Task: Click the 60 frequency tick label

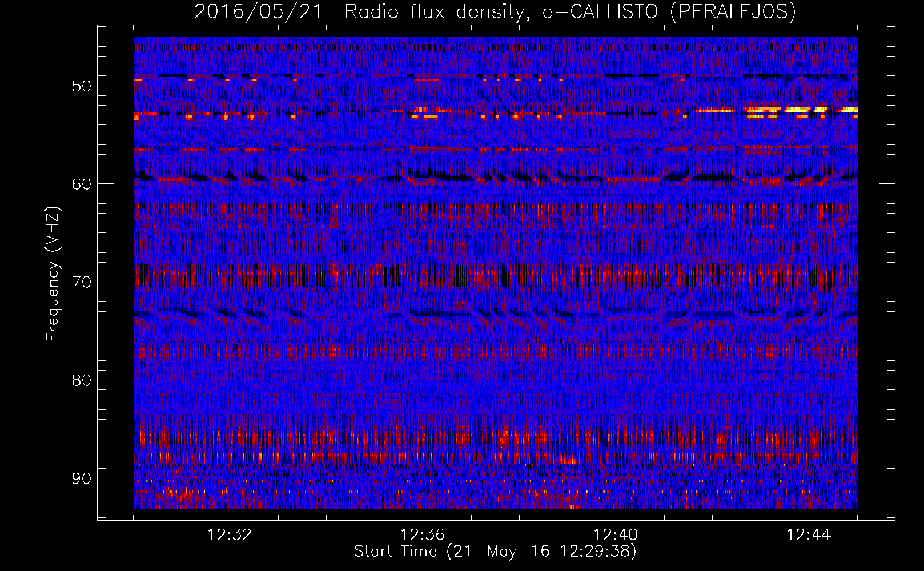Action: [81, 184]
